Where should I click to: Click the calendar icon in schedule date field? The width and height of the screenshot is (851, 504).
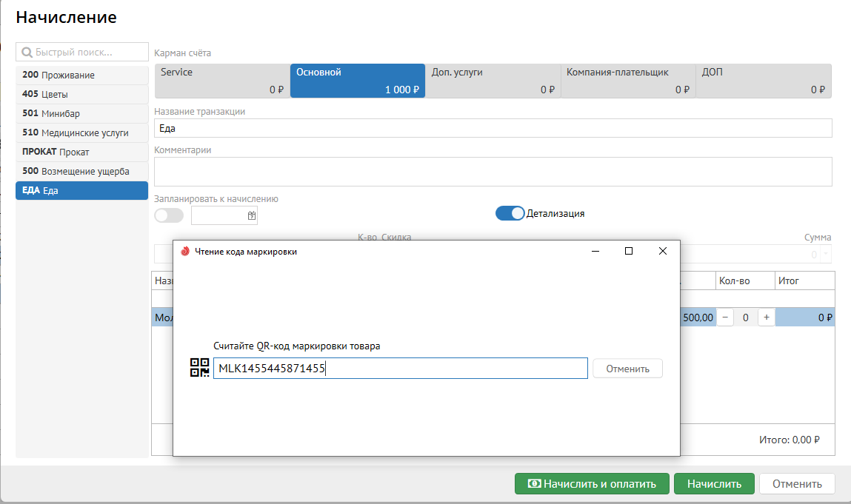click(x=252, y=215)
